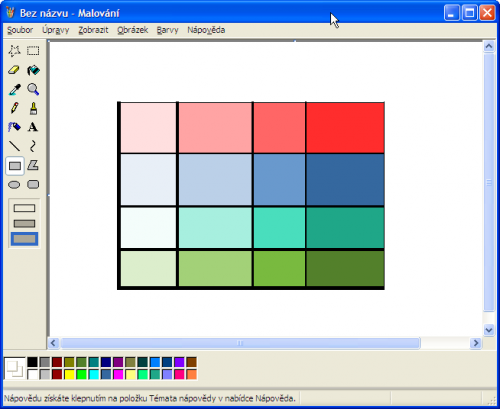Pick the Airbrush spray can tool
Screen dimensions: 500x409
tap(14, 127)
